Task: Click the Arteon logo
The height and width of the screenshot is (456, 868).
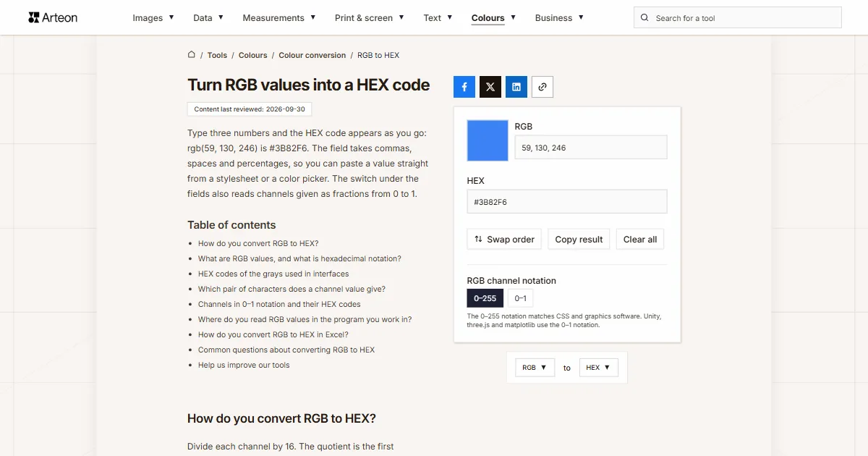Action: (53, 17)
